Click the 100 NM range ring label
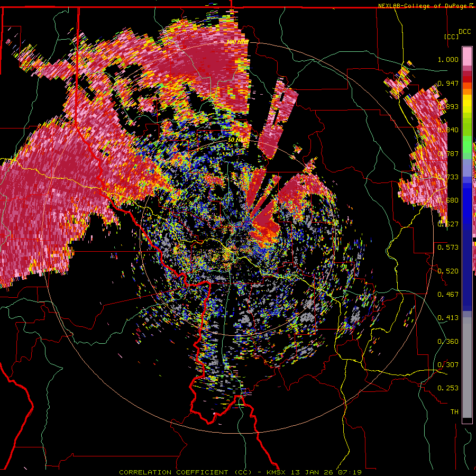 tap(237, 42)
